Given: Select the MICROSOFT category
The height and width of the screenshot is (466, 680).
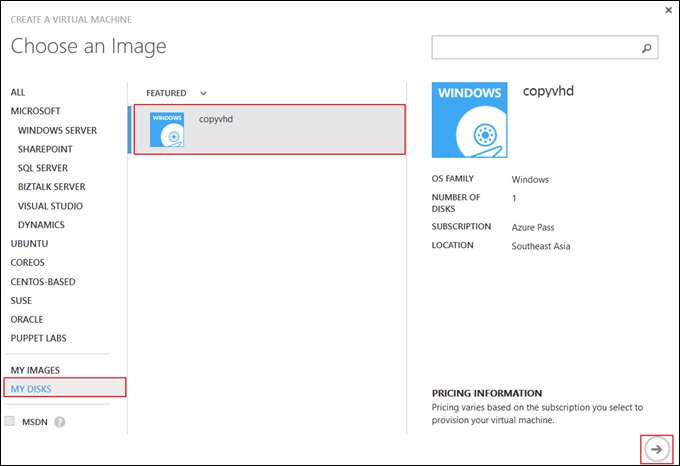Looking at the screenshot, I should [36, 111].
